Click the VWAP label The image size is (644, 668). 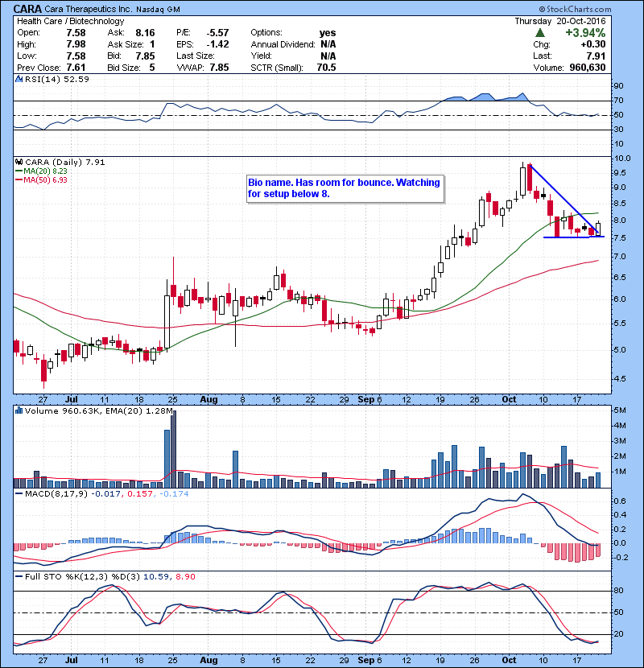pyautogui.click(x=190, y=68)
